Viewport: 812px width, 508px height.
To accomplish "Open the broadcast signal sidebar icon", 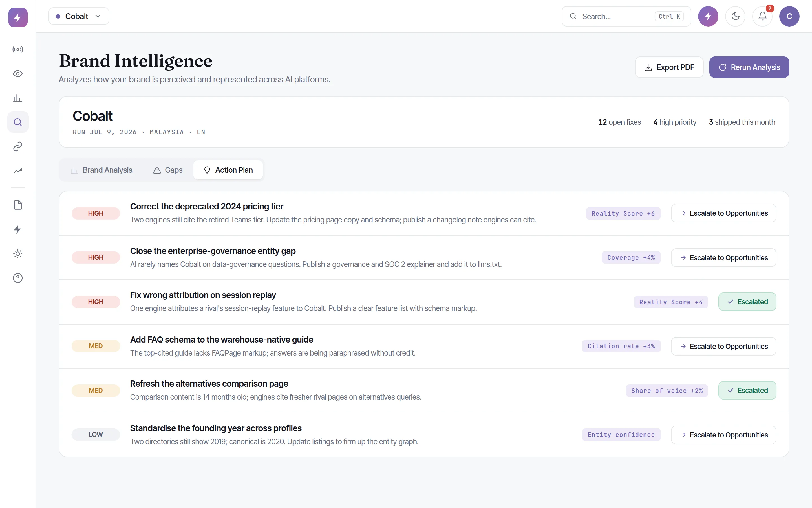I will 18,49.
